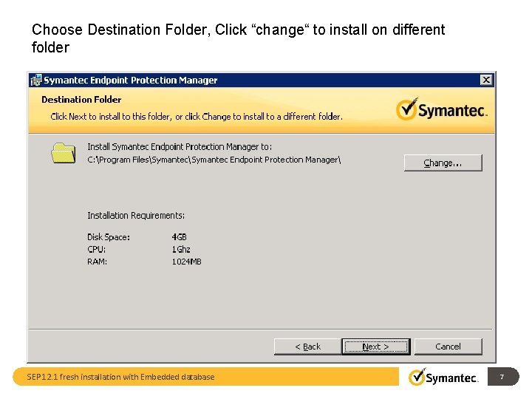Image resolution: width=532 pixels, height=399 pixels.
Task: Click the "Destination Folder" heading
Action: 81,100
